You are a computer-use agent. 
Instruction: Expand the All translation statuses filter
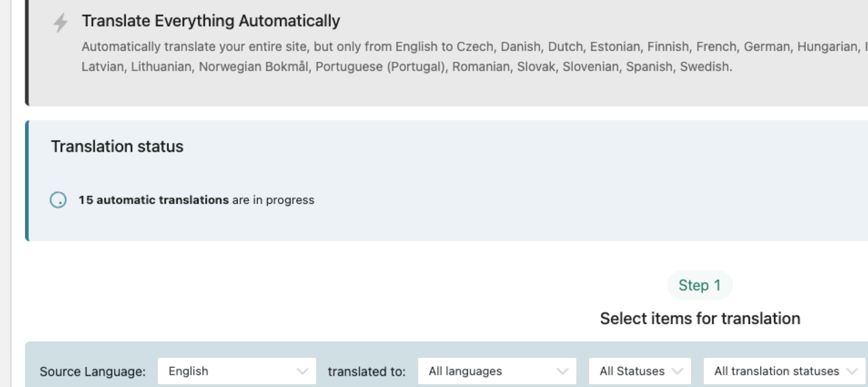click(784, 372)
